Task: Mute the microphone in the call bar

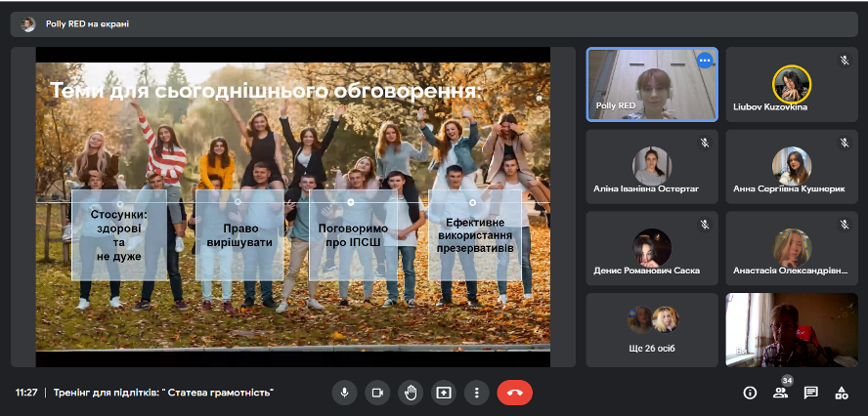Action: pyautogui.click(x=343, y=393)
